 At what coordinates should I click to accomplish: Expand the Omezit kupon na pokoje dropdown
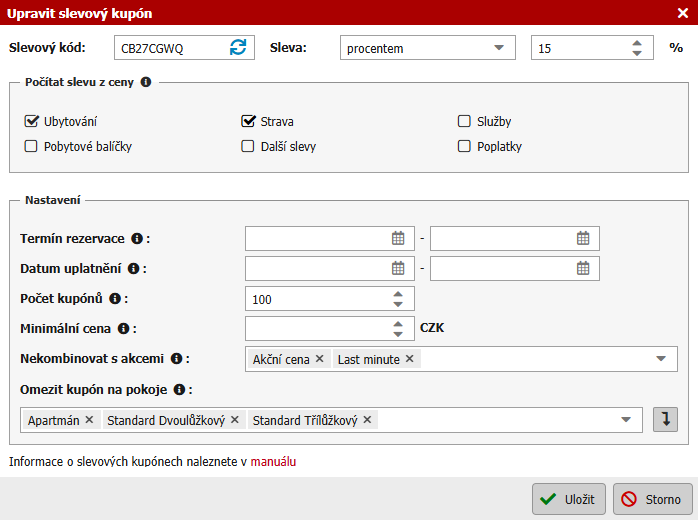tap(626, 420)
